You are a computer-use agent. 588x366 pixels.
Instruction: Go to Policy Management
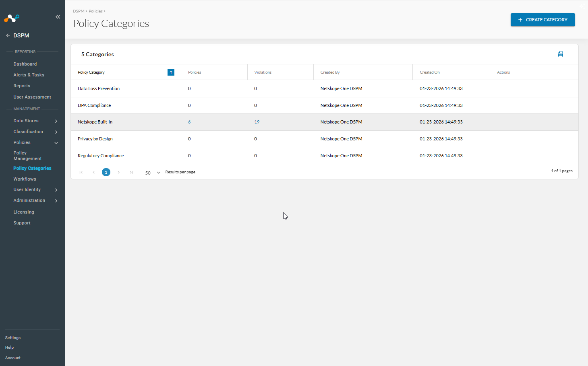point(27,156)
